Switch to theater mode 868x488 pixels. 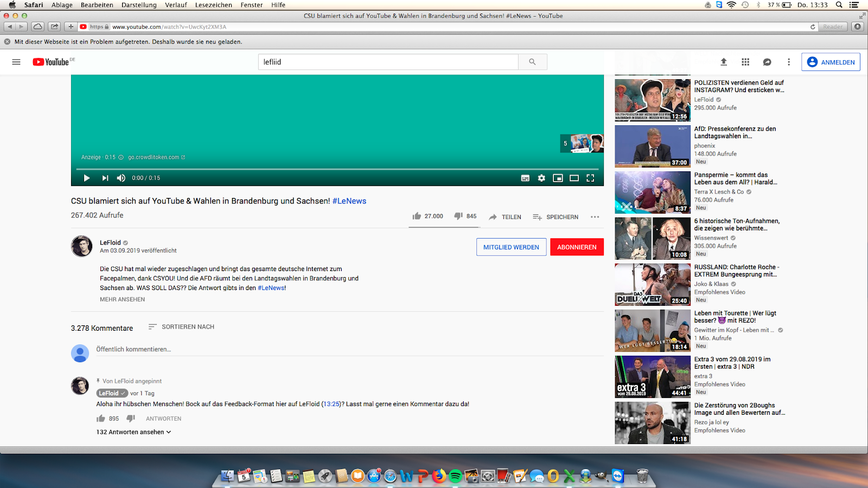pyautogui.click(x=574, y=178)
